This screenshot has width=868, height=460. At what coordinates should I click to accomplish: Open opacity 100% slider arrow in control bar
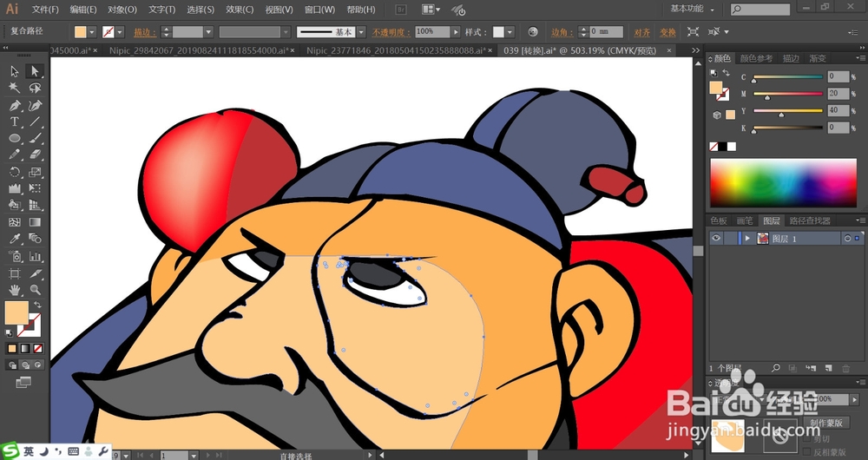(457, 32)
